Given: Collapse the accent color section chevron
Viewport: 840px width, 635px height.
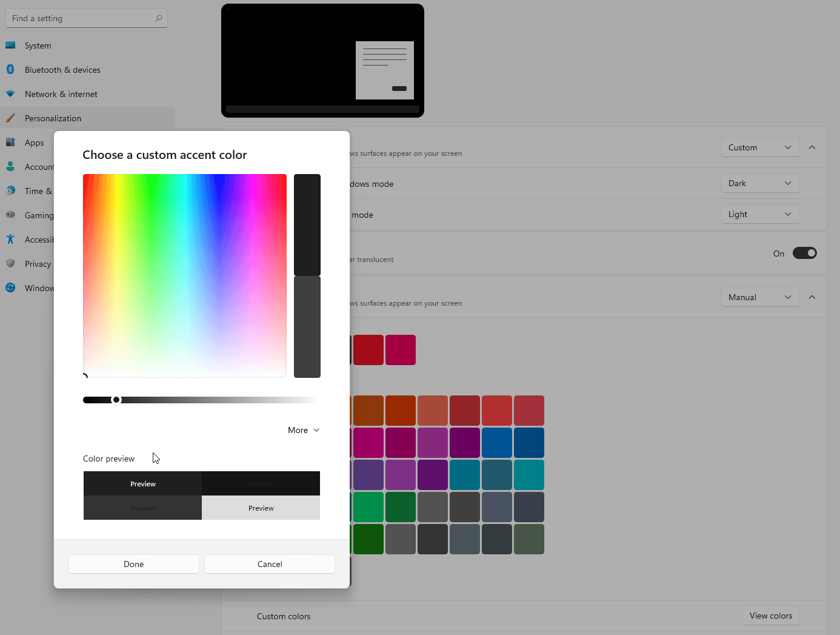Looking at the screenshot, I should click(x=812, y=297).
